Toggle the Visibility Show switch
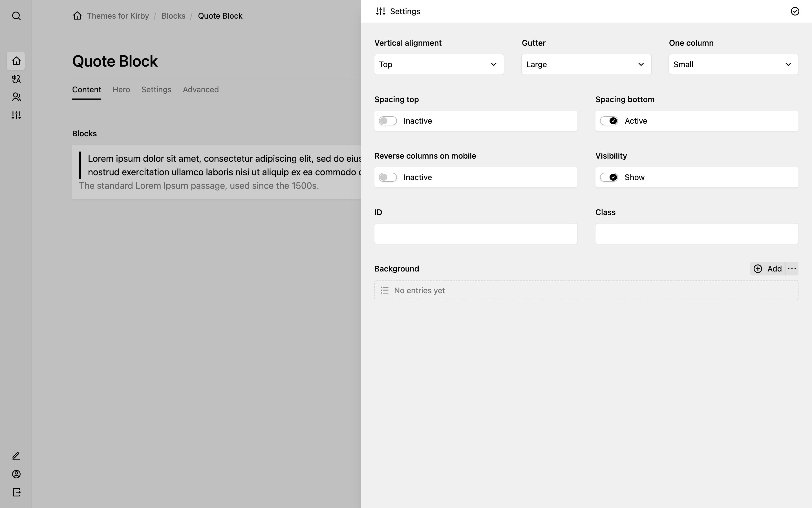This screenshot has width=812, height=508. coord(609,178)
